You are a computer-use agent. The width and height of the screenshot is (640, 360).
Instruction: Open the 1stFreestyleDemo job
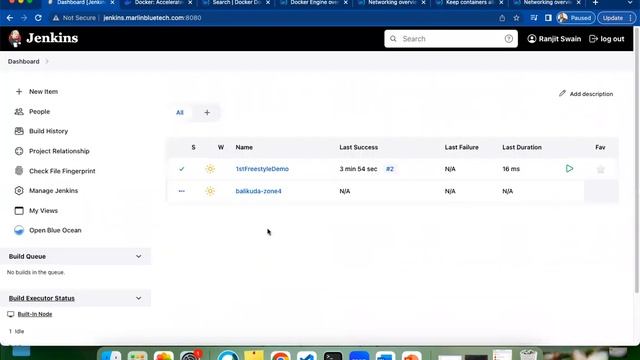point(262,169)
